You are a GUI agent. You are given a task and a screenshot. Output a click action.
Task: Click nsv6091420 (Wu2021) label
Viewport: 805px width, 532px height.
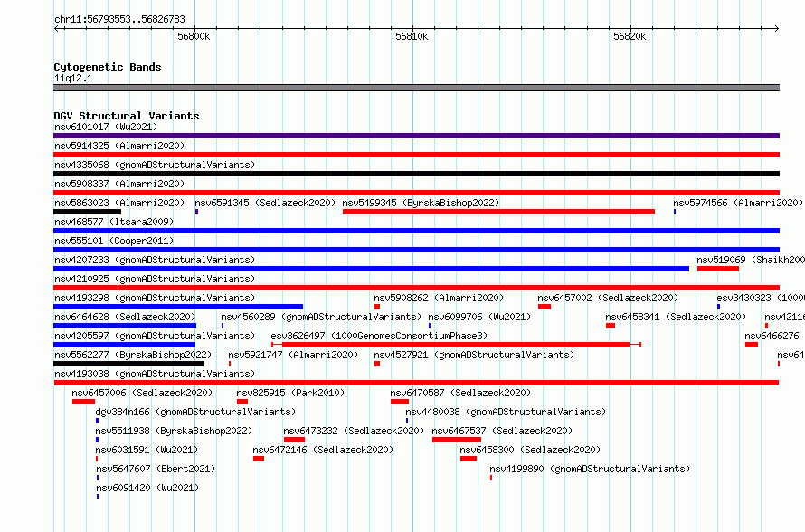click(x=147, y=488)
